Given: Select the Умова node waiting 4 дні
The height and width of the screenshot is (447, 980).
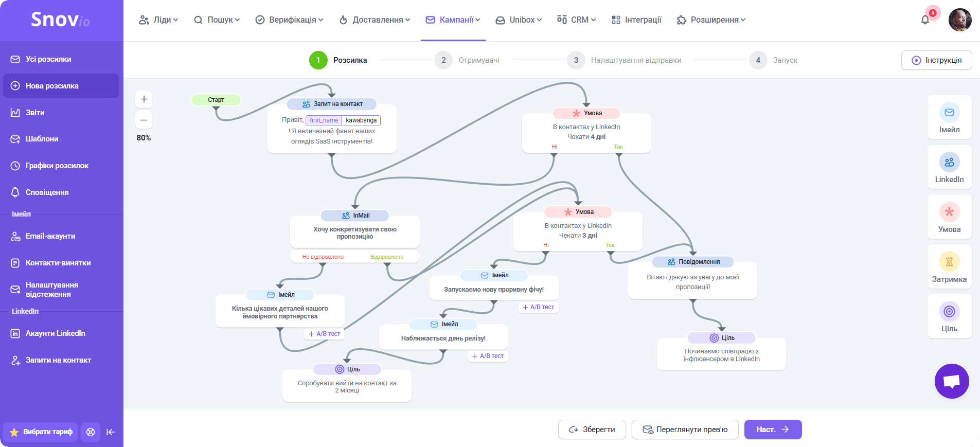Looking at the screenshot, I should pos(586,131).
